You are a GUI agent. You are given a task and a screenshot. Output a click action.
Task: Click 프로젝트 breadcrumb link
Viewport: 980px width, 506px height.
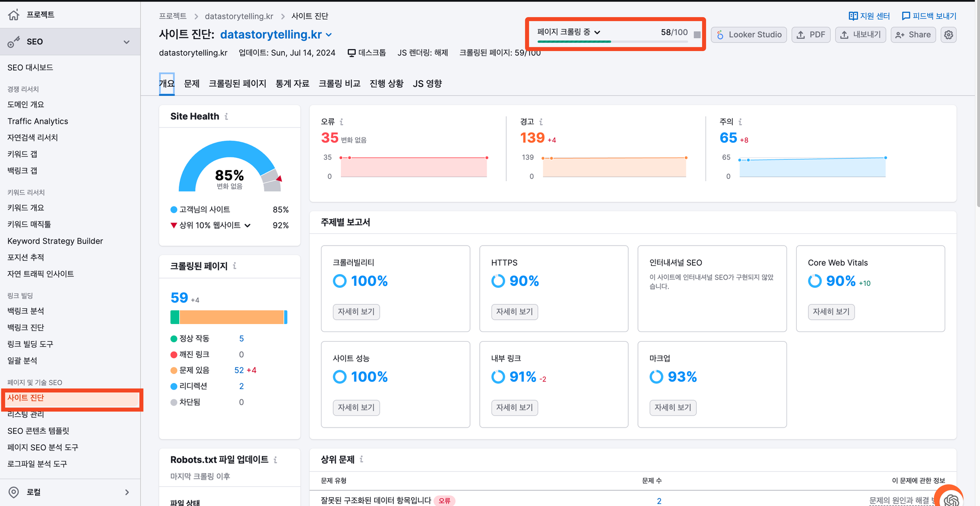(x=173, y=16)
